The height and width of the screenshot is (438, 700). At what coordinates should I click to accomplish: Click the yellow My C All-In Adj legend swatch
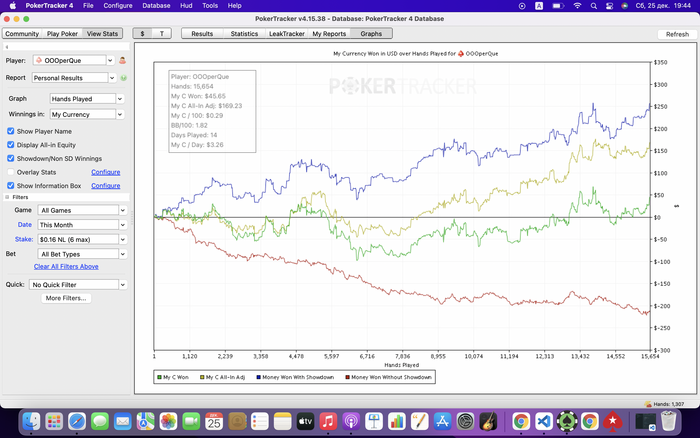(x=202, y=377)
